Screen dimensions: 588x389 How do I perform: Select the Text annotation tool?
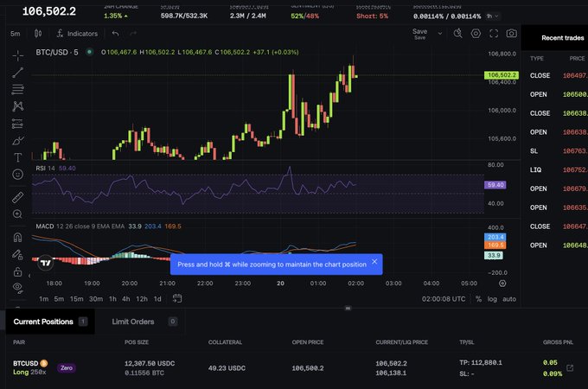(x=17, y=157)
